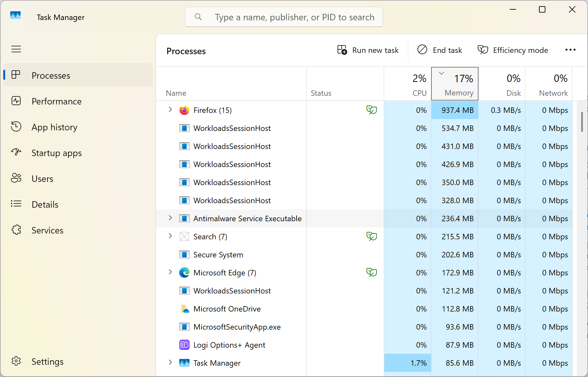
Task: Expand the Search (7) process group
Action: pyautogui.click(x=171, y=236)
